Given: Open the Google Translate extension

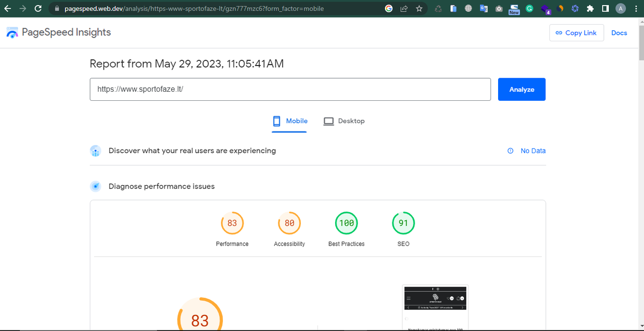Looking at the screenshot, I should (x=484, y=9).
